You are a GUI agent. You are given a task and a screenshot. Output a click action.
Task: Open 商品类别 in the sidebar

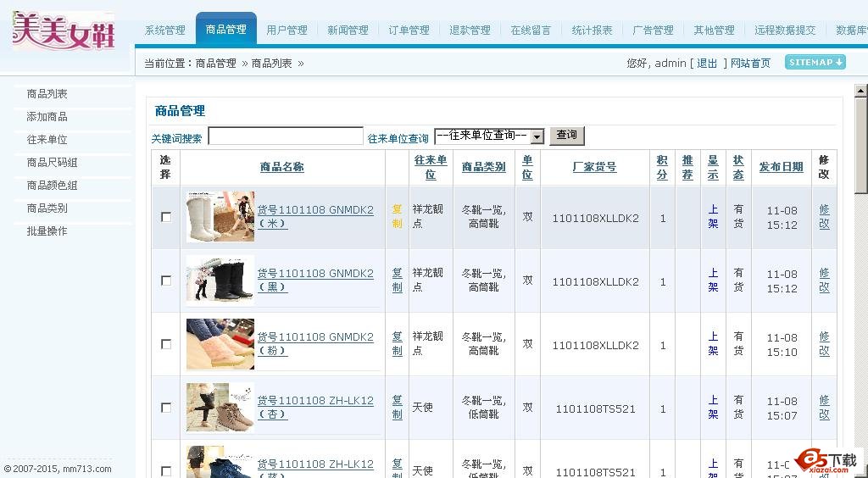tap(47, 208)
